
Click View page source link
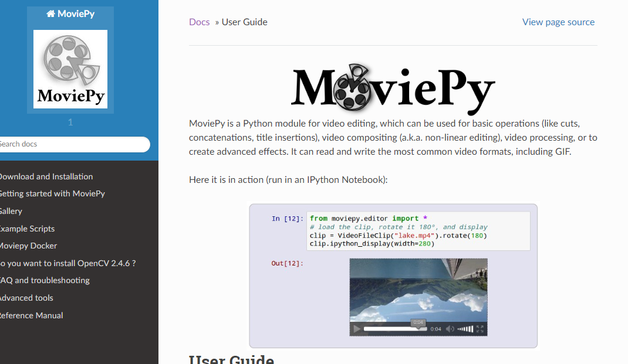558,22
